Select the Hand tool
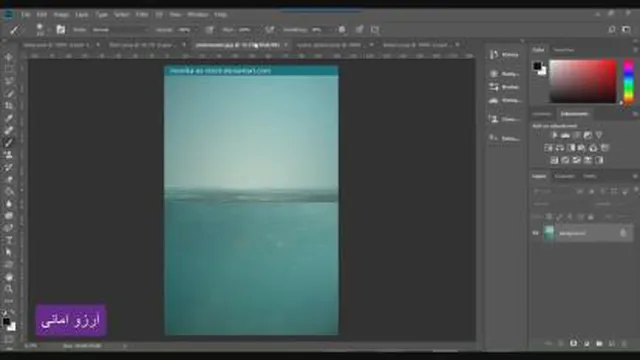640x360 pixels. [x=9, y=277]
